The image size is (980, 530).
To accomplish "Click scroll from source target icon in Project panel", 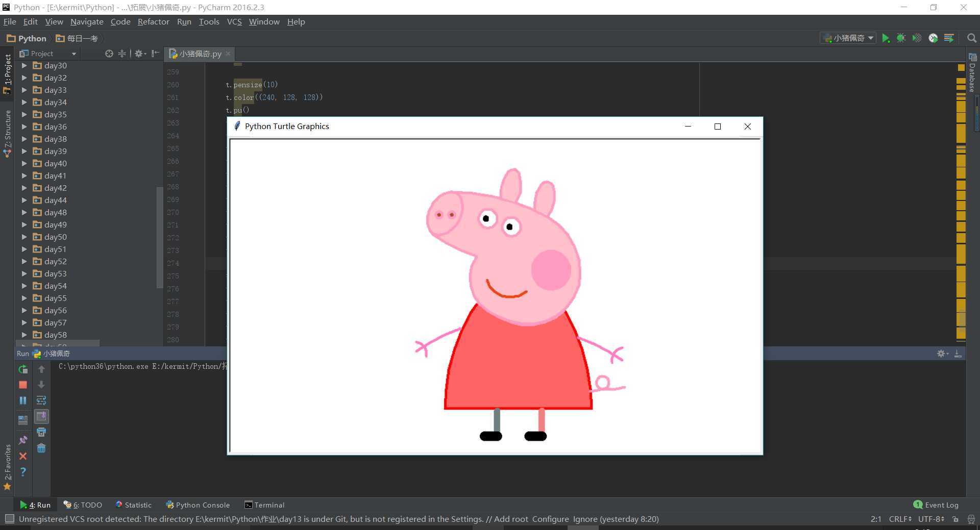I will click(x=109, y=54).
